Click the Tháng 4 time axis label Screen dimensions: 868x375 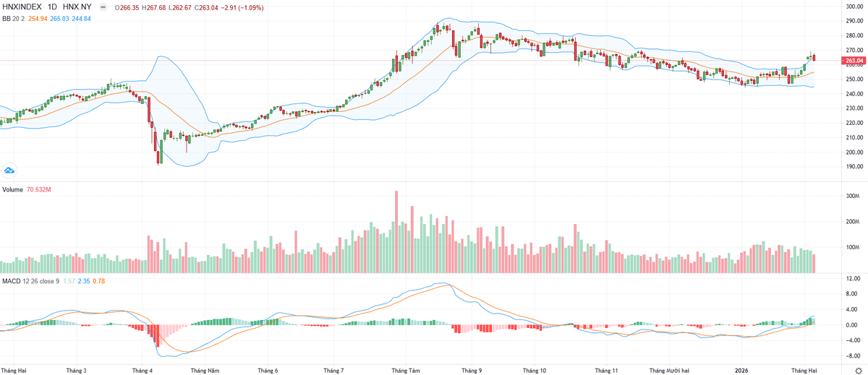tap(141, 370)
